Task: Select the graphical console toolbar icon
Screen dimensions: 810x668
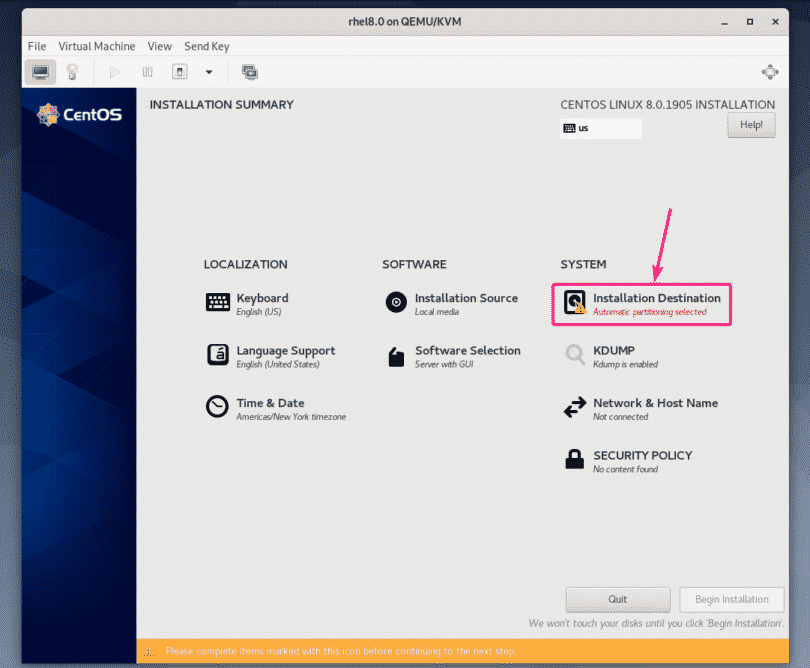Action: (x=39, y=72)
